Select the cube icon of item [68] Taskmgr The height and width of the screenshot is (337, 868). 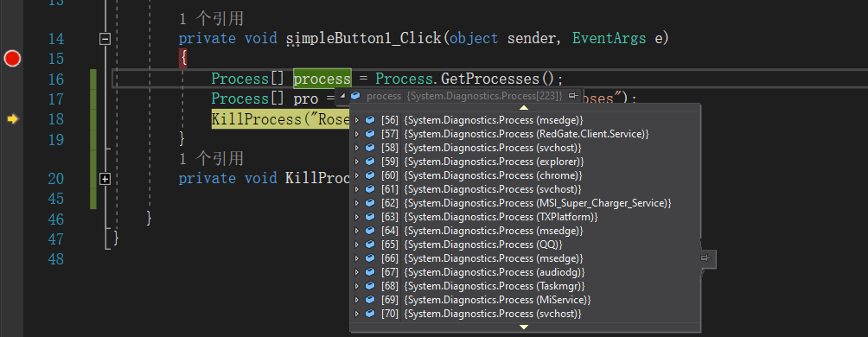[x=370, y=286]
